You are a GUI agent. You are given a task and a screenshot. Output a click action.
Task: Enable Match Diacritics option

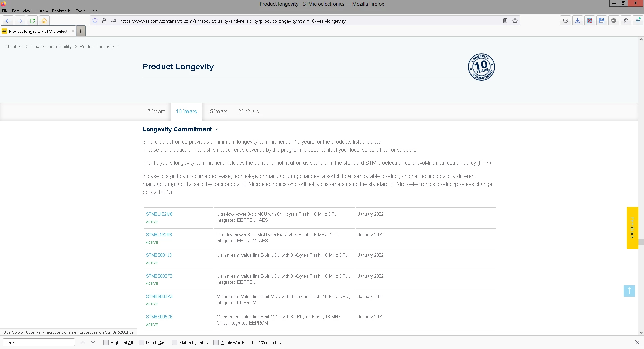(x=175, y=342)
